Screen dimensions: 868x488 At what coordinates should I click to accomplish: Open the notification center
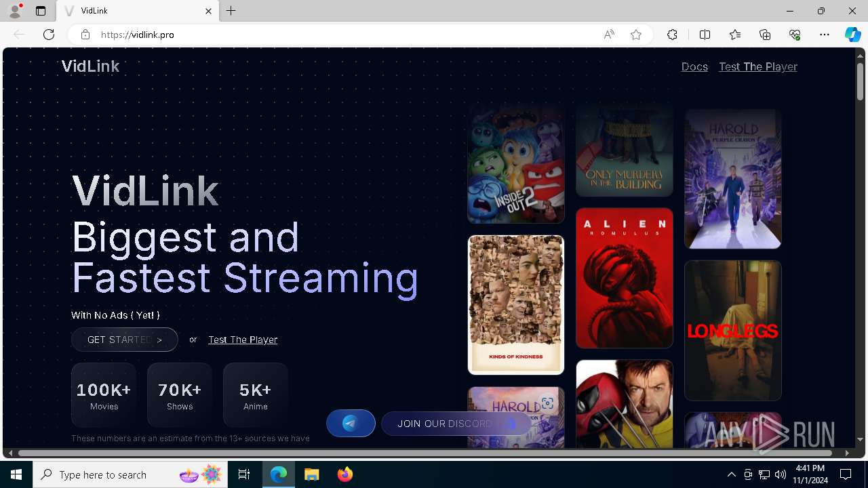[x=846, y=474]
